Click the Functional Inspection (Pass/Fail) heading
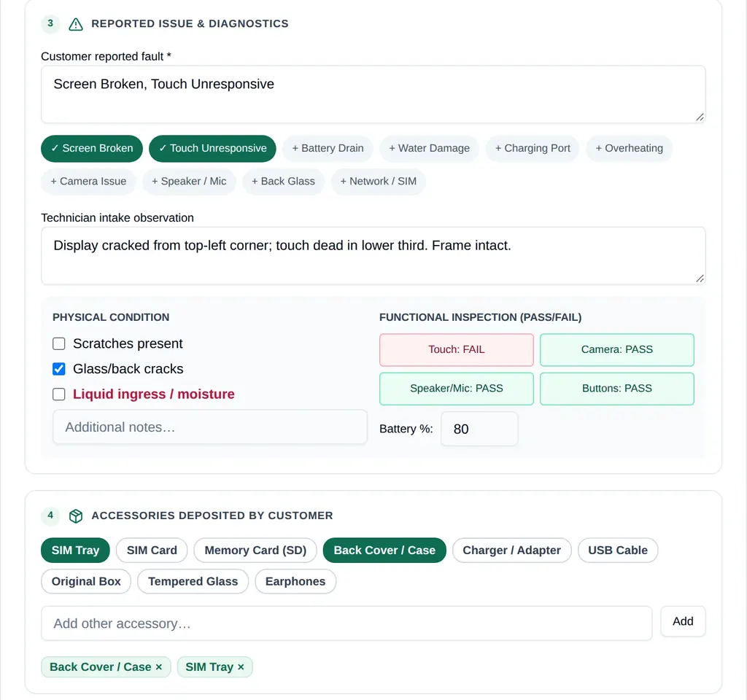 (x=480, y=318)
